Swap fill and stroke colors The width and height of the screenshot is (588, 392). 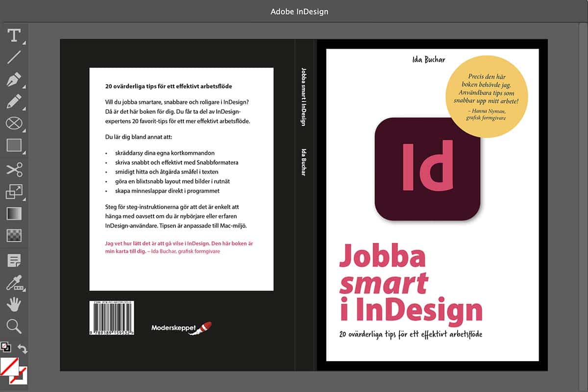[22, 348]
